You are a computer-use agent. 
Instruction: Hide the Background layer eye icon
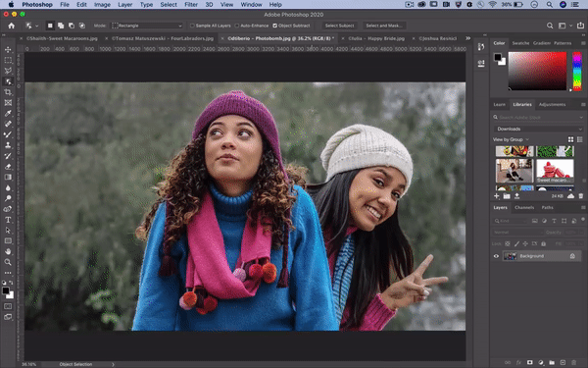(496, 256)
